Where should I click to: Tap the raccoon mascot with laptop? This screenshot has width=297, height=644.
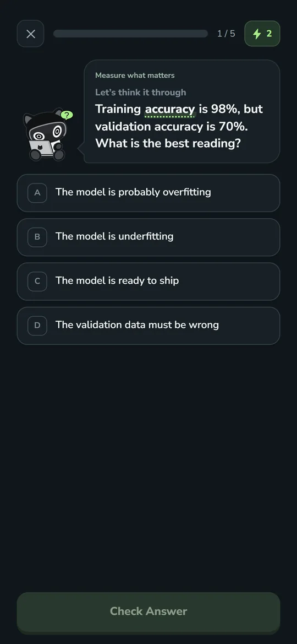(46, 135)
